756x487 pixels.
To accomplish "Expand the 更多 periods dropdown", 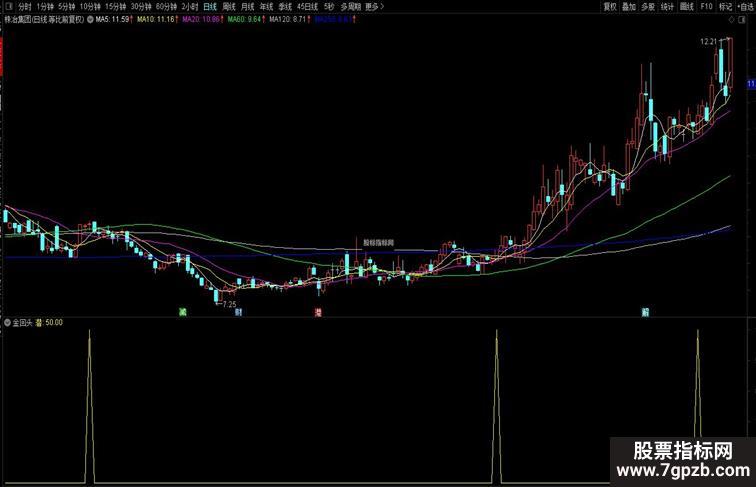I will pyautogui.click(x=374, y=7).
